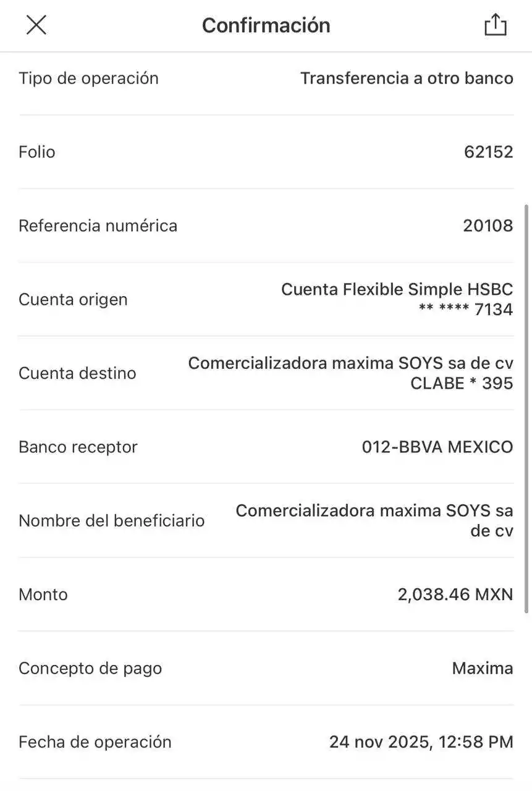Image resolution: width=532 pixels, height=791 pixels.
Task: Tap the Banco receptor 012-BBVA MEXICO value
Action: click(437, 447)
